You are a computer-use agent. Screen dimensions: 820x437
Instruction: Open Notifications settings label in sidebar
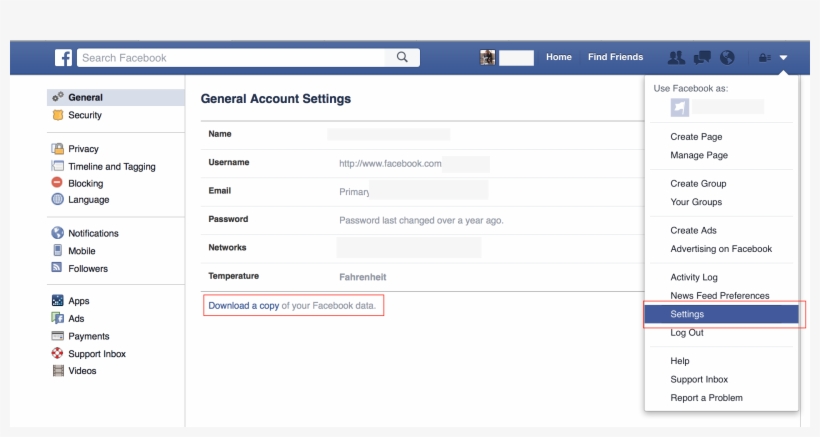point(93,233)
